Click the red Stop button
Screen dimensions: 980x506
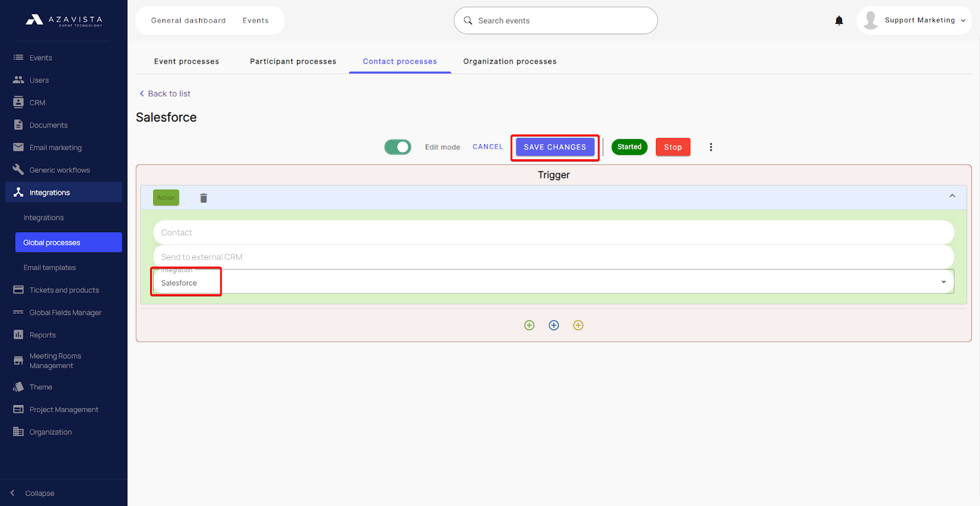(673, 147)
